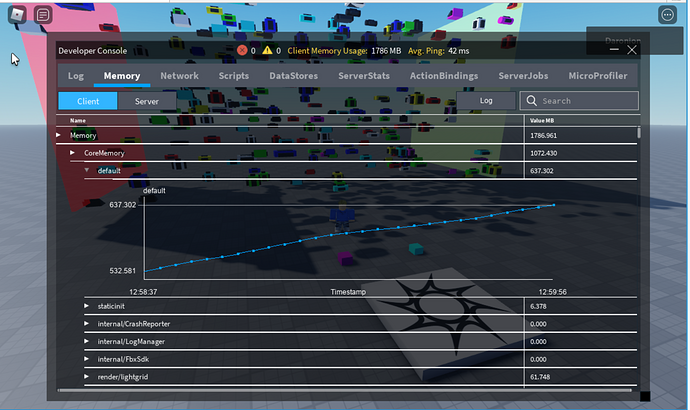Close the Developer Console
Screen dimensions: 690x410
tap(632, 50)
